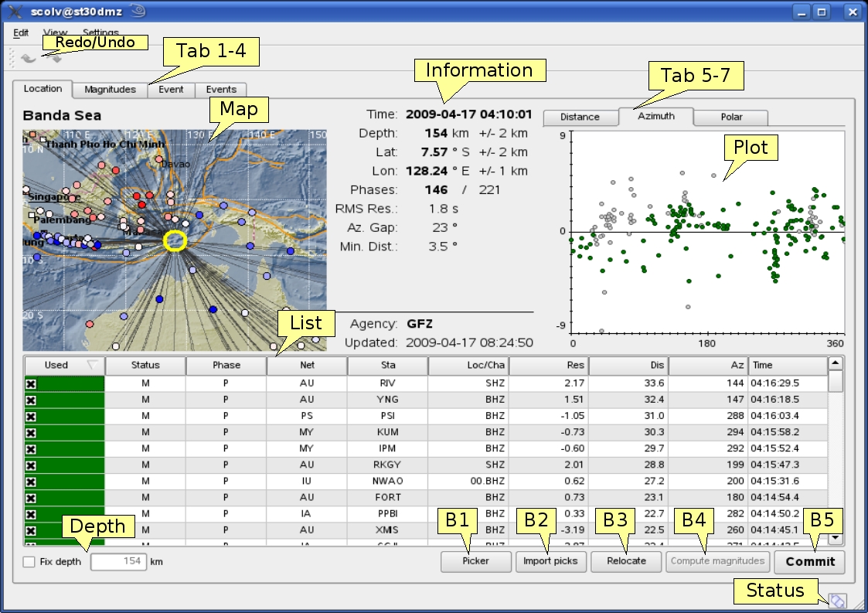Click scroll-up arrow of the arrival list
The width and height of the screenshot is (868, 613).
pos(835,363)
